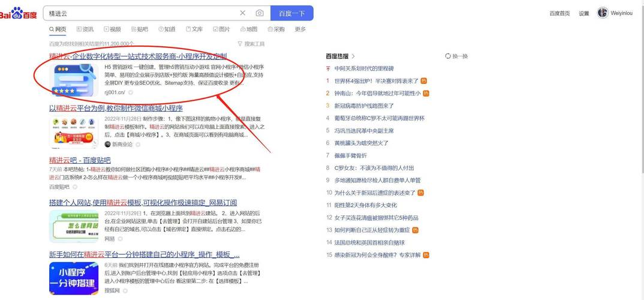Click the 搜狐网 source label

click(112, 290)
